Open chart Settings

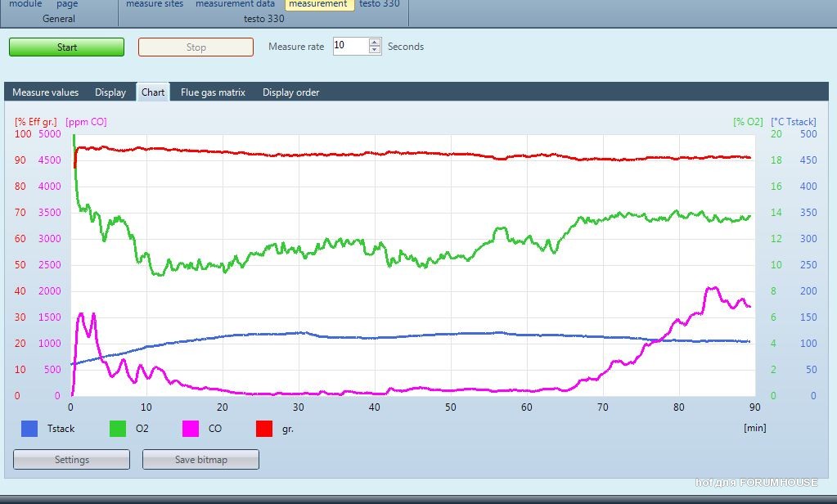tap(72, 460)
